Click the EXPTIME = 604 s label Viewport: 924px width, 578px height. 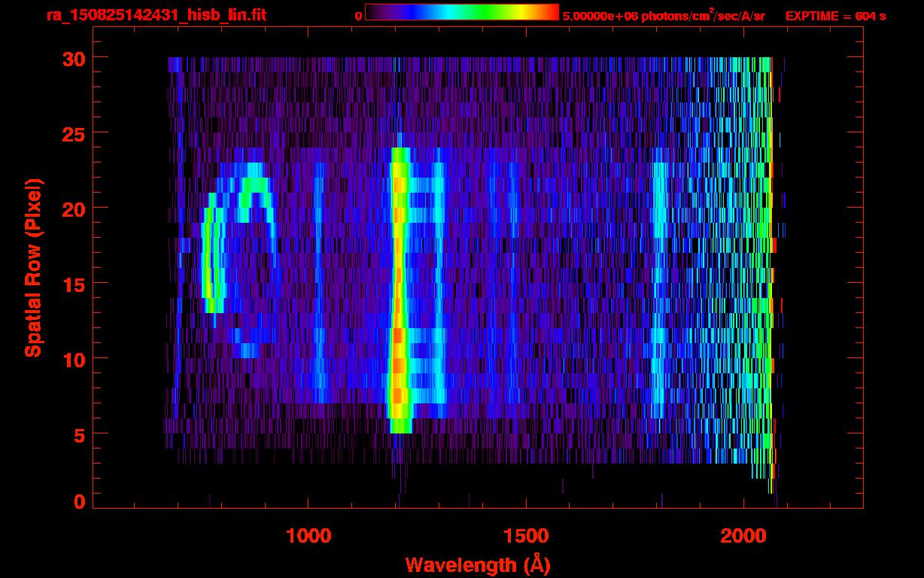pos(835,16)
